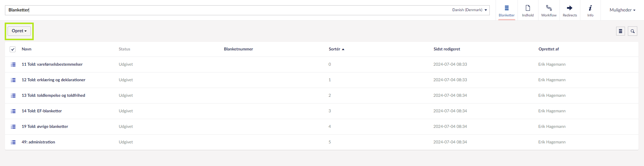Image resolution: width=644 pixels, height=166 pixels.
Task: Click the list icon beside 49: administration
Action: tap(13, 142)
